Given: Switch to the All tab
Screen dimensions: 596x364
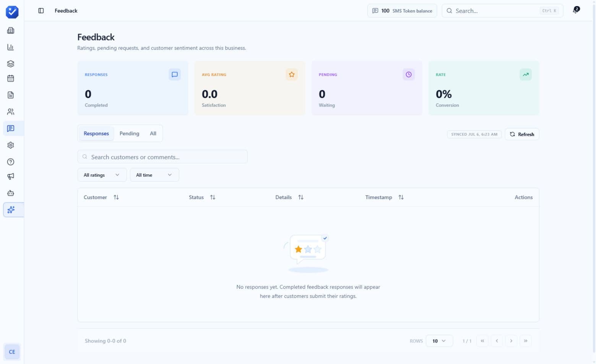Looking at the screenshot, I should point(153,133).
